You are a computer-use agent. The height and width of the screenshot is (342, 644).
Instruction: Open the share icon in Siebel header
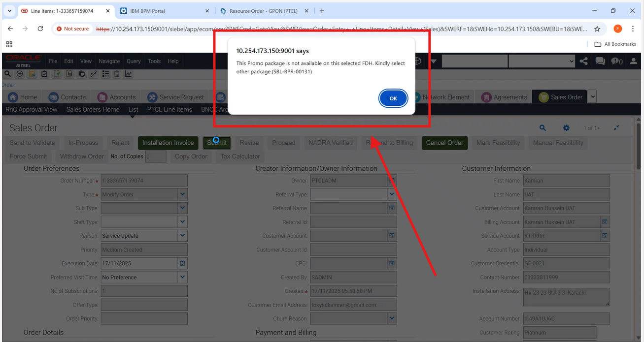pyautogui.click(x=584, y=62)
